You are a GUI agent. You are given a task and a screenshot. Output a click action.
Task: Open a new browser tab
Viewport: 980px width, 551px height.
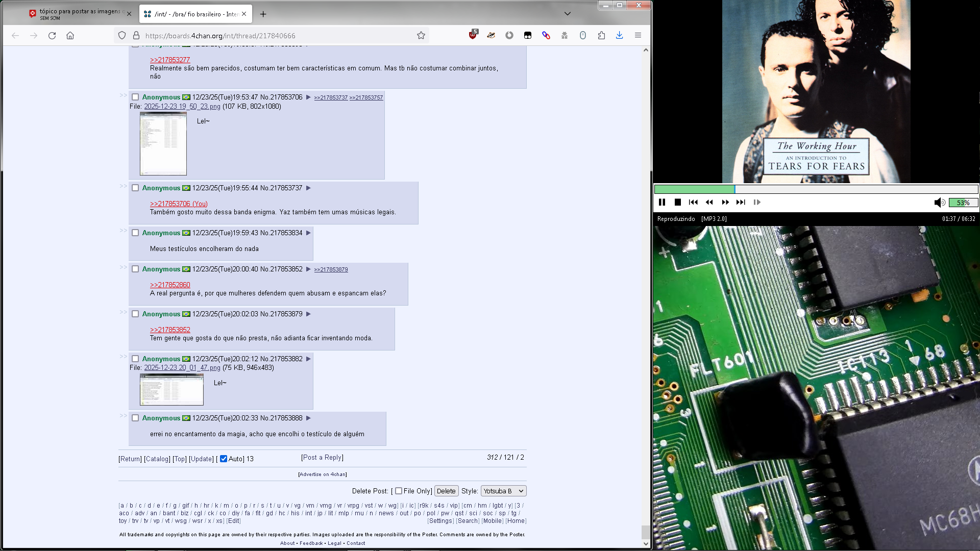pos(263,14)
